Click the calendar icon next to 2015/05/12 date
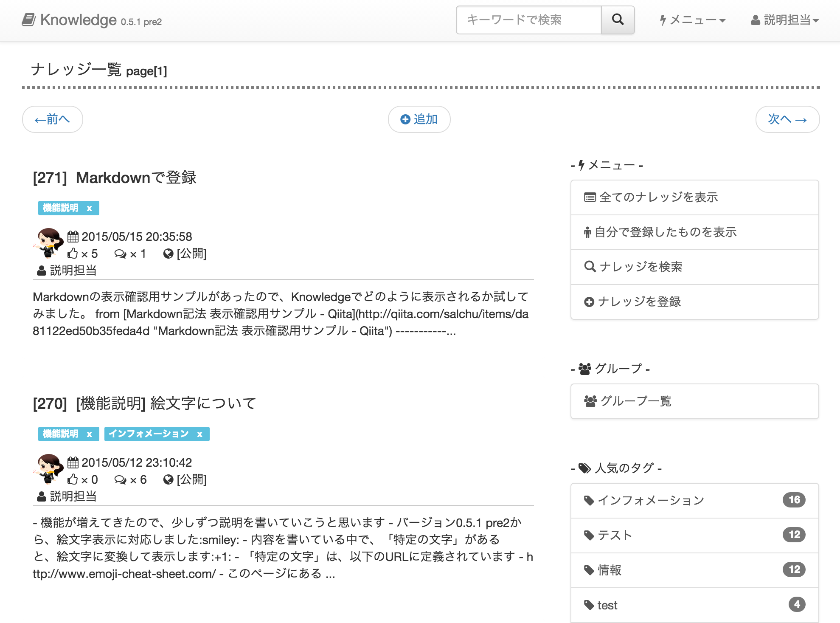840x623 pixels. point(73,462)
